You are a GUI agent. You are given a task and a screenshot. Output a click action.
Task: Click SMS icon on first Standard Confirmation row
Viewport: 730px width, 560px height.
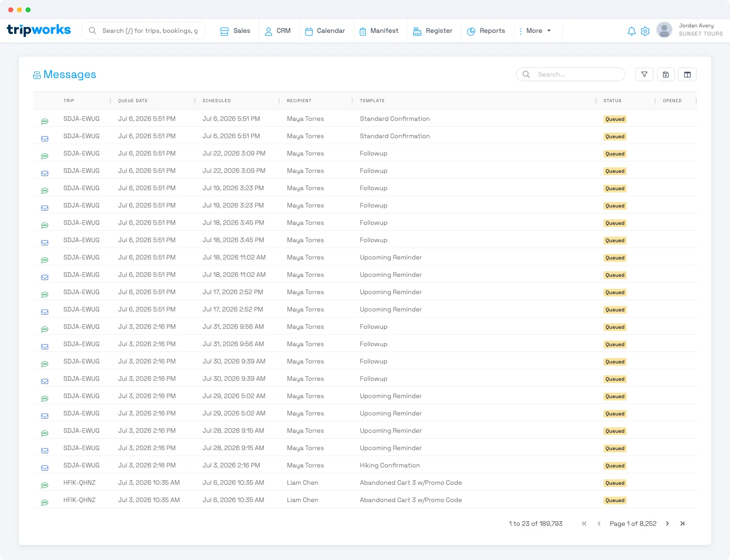(x=45, y=121)
